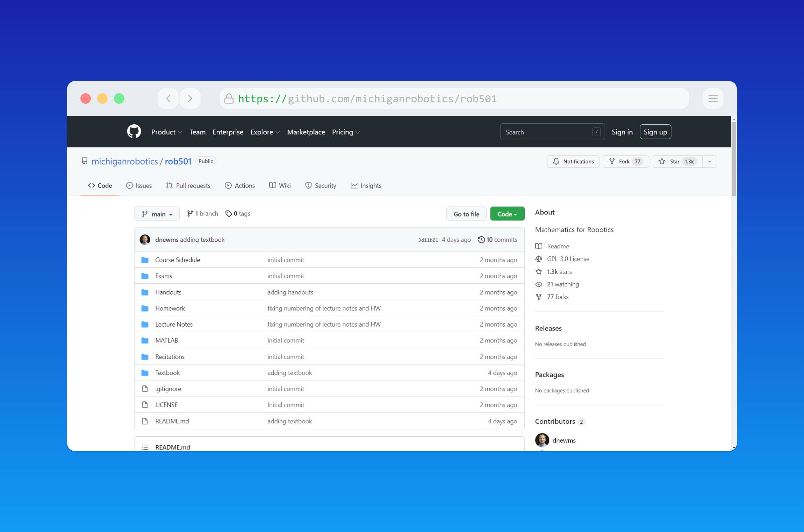Open the green Code dropdown
Viewport: 804px width, 532px height.
click(x=507, y=214)
